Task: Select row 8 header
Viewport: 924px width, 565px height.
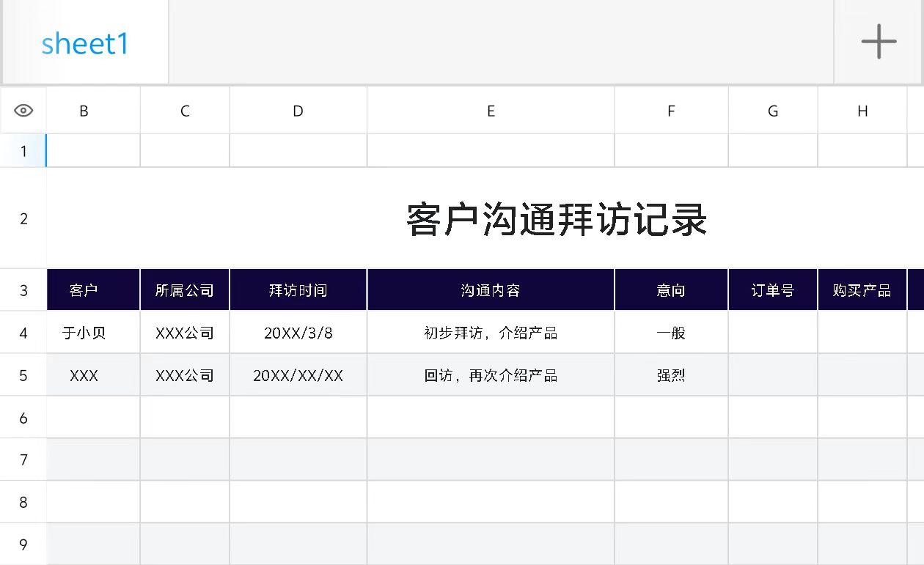Action: tap(23, 502)
